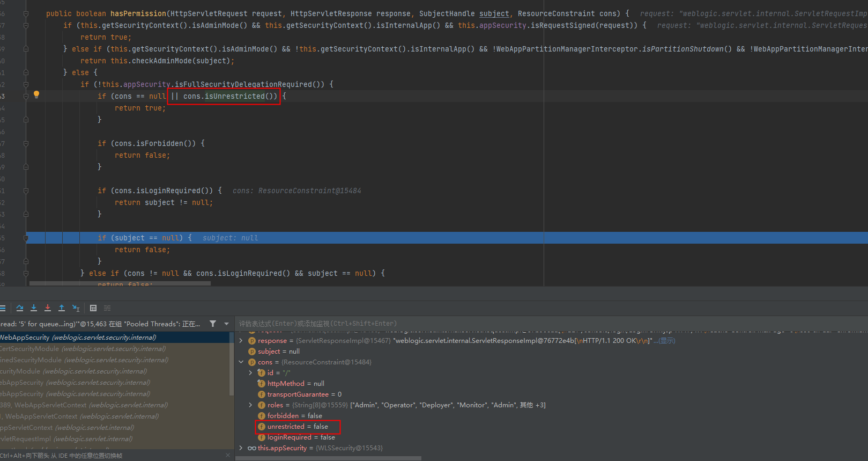Click the Show Execution Point icon
The image size is (868, 461).
3,308
